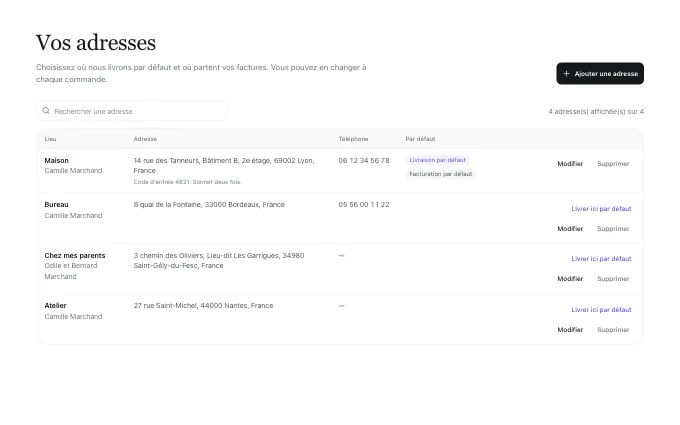Screen dimensions: 680x425
Task: Click the address 3 chemin des Oliviers
Action: pyautogui.click(x=219, y=261)
